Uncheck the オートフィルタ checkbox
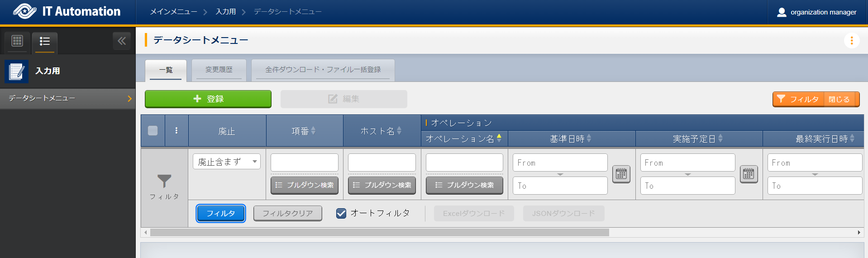Image resolution: width=868 pixels, height=258 pixels. point(341,213)
